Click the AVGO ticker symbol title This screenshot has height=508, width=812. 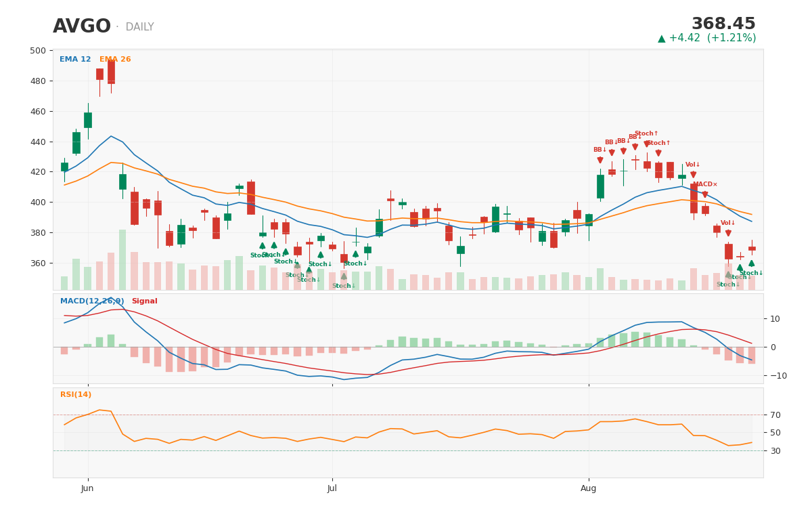[x=82, y=26]
